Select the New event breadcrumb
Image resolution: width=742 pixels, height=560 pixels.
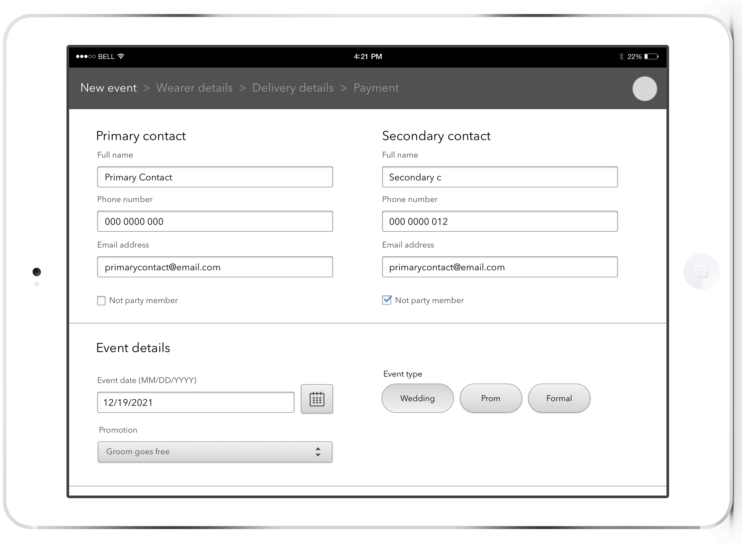pyautogui.click(x=108, y=88)
